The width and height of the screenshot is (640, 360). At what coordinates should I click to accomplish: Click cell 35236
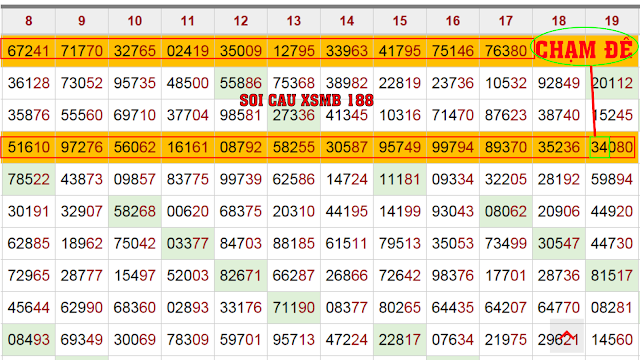559,147
